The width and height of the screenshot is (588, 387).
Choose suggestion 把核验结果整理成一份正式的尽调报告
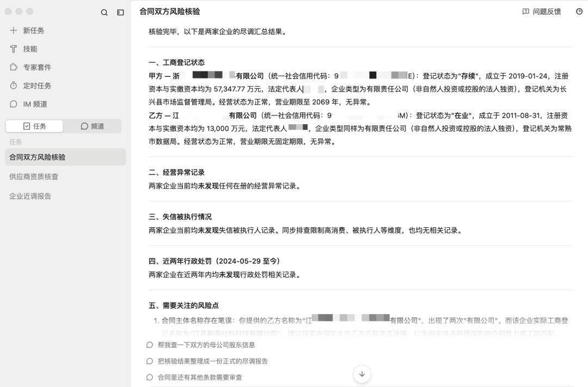click(x=213, y=361)
